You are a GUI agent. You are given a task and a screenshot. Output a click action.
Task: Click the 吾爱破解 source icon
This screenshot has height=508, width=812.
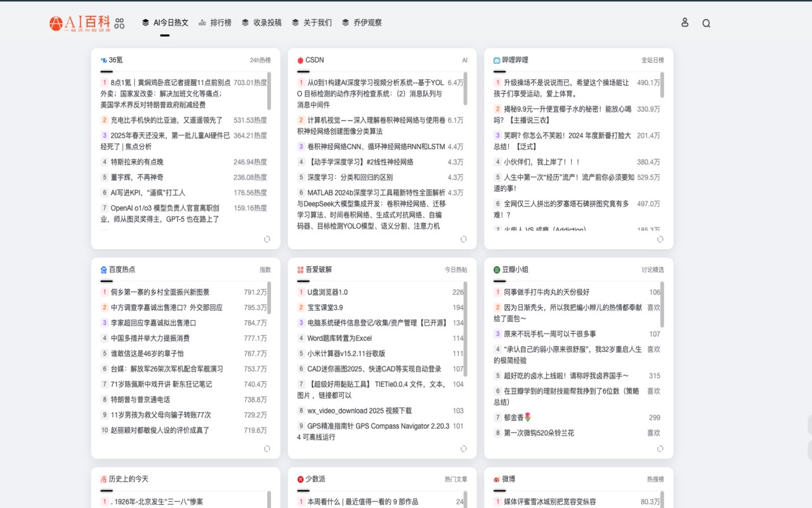pos(300,270)
